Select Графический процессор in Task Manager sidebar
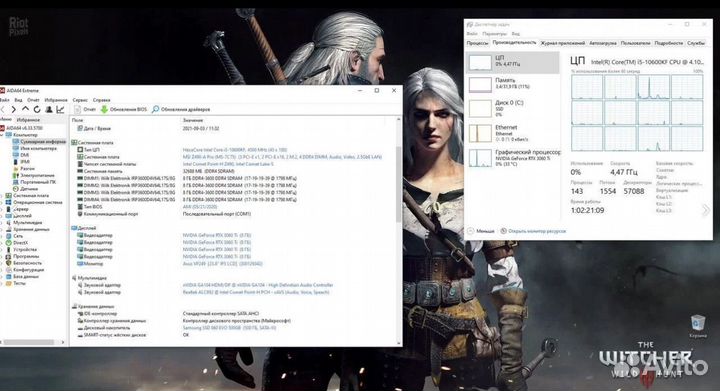This screenshot has width=720, height=391. point(513,158)
